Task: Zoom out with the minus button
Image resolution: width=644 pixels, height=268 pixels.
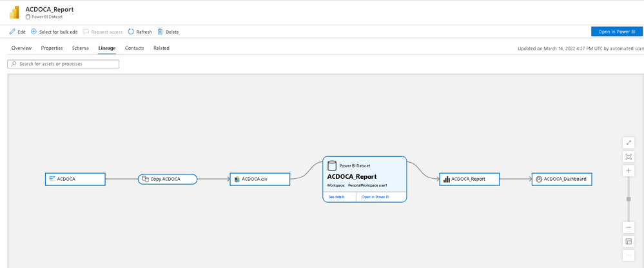Action: tap(629, 227)
